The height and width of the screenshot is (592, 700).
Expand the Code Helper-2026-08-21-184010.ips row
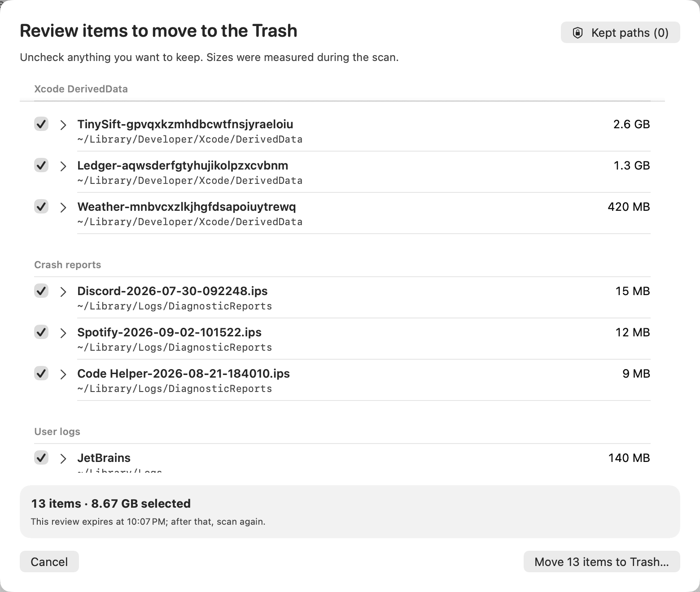(x=63, y=374)
